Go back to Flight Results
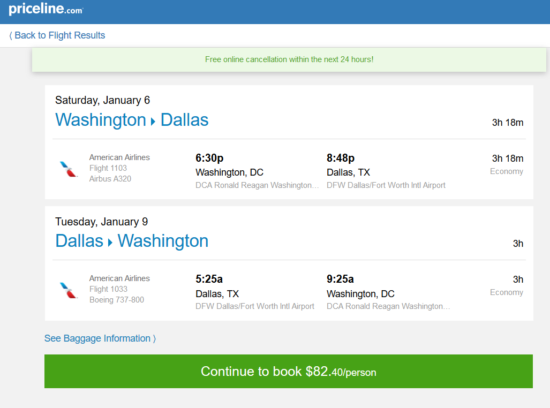 57,35
